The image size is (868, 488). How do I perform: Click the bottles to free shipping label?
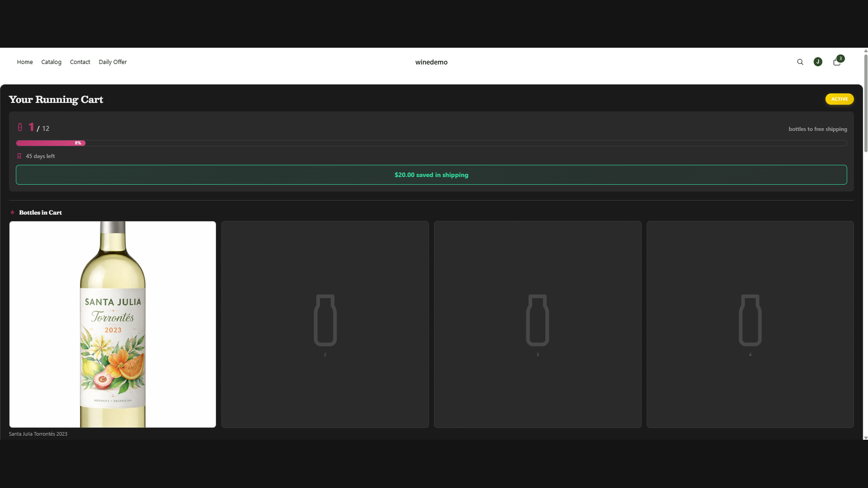pyautogui.click(x=818, y=129)
